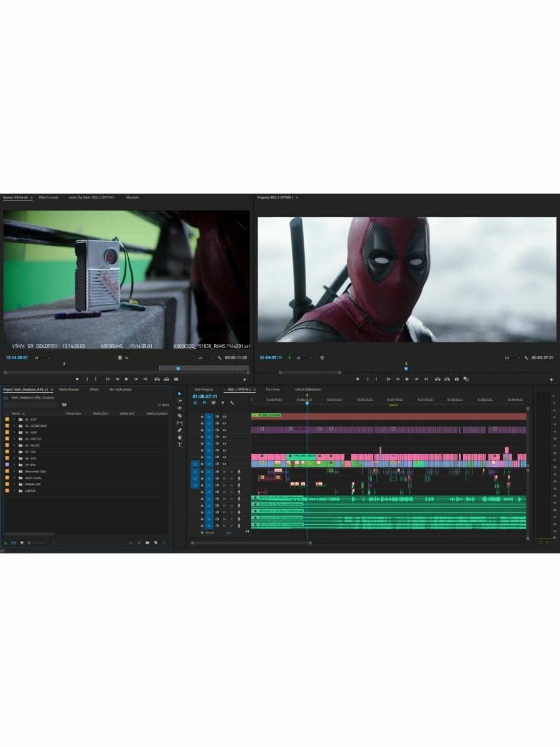Select the Pen tool
Screen dimensions: 560x747
coord(180,430)
